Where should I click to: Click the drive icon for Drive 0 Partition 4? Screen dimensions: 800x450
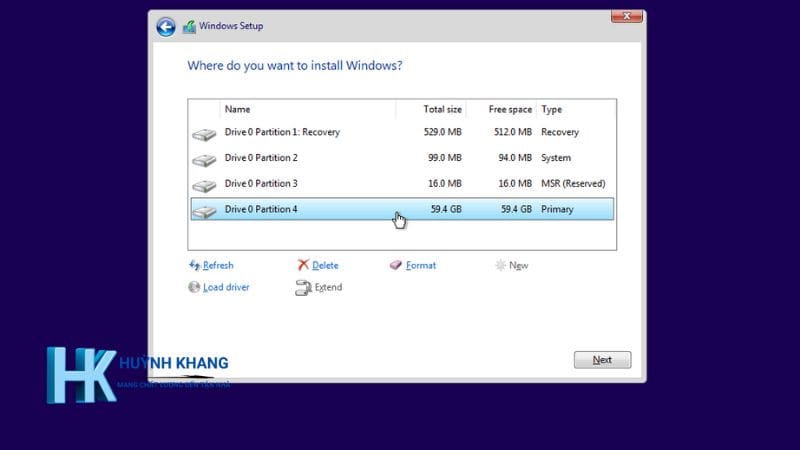[204, 211]
